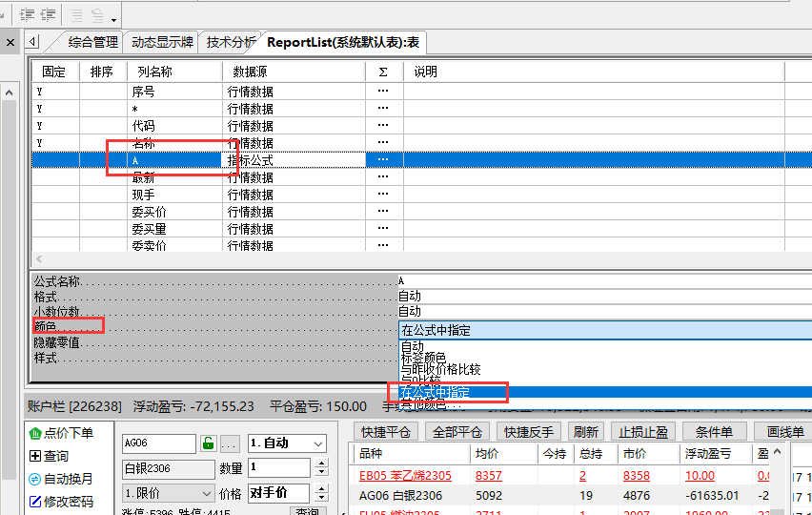Open ellipsis button in 名称 row
This screenshot has height=515, width=812.
[383, 142]
